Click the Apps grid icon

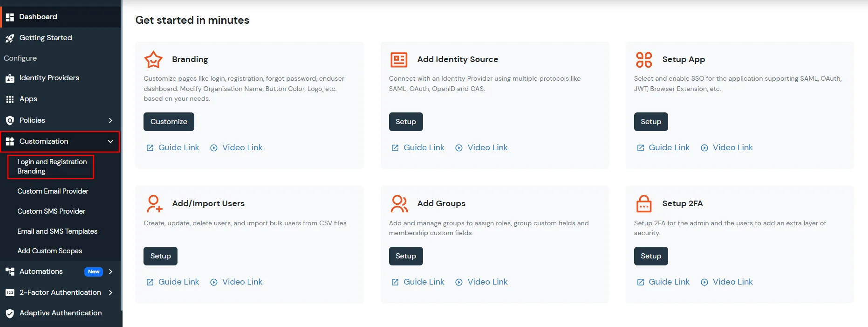pos(10,99)
